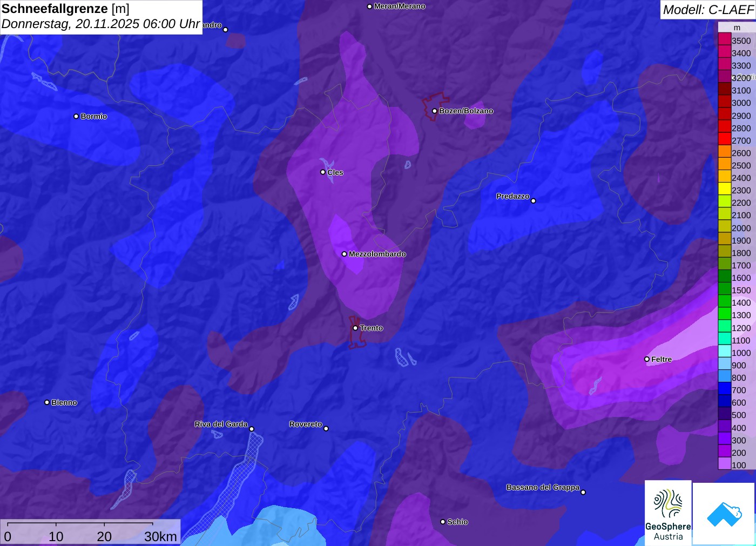This screenshot has height=546, width=756.
Task: Click the 'Meran/Merano' label
Action: click(400, 6)
